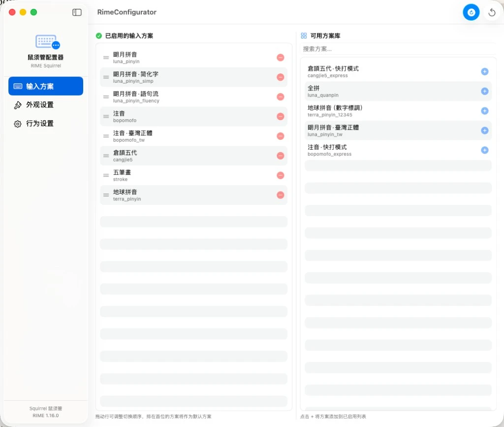The height and width of the screenshot is (427, 504).
Task: Click the 搜索方案 search field
Action: coord(398,49)
